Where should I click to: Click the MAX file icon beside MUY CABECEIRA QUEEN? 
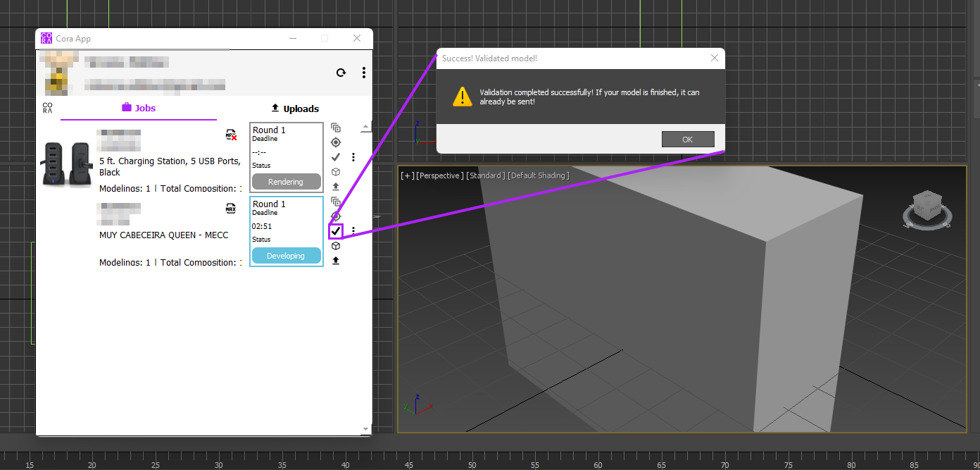point(230,209)
